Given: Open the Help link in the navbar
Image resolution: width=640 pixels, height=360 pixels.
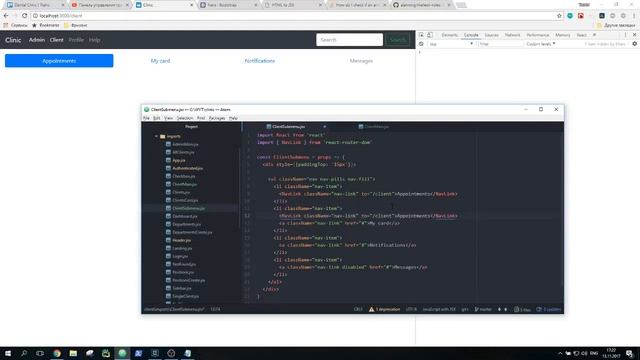Looking at the screenshot, I should coord(94,40).
